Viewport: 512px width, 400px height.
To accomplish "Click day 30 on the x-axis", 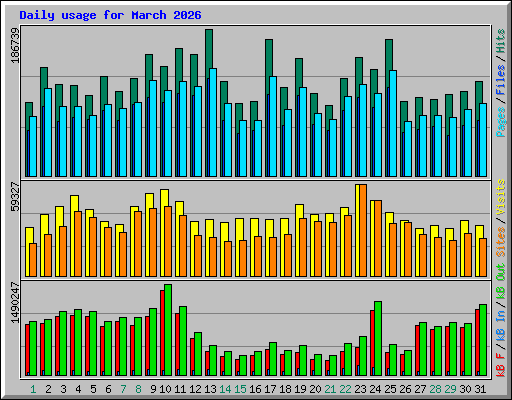I will (465, 389).
